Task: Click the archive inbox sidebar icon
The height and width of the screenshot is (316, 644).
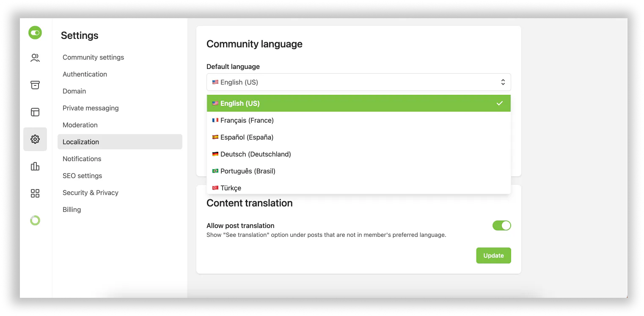Action: point(35,85)
